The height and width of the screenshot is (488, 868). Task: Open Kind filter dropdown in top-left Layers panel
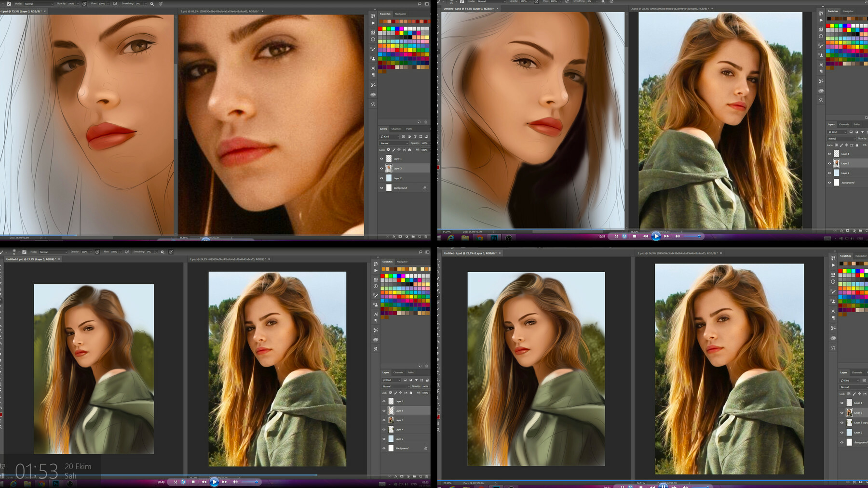click(x=390, y=137)
